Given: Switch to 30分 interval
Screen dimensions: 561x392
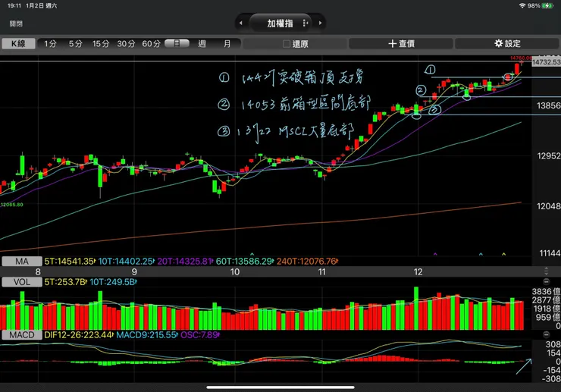Looking at the screenshot, I should tap(126, 44).
